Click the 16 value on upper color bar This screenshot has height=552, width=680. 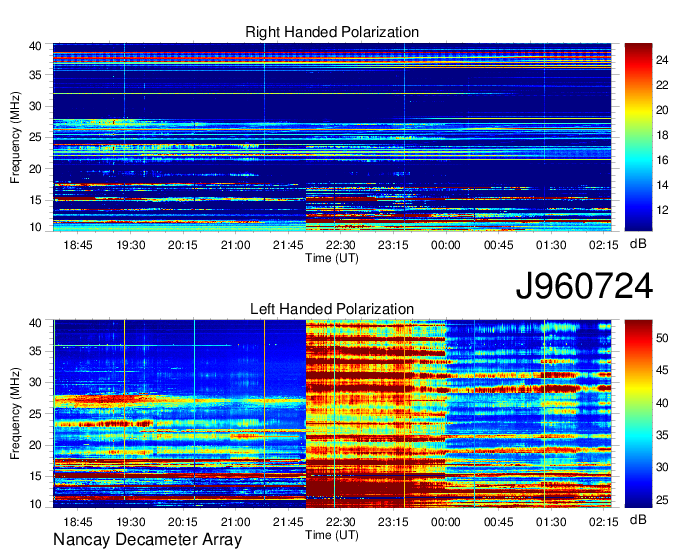tap(662, 160)
